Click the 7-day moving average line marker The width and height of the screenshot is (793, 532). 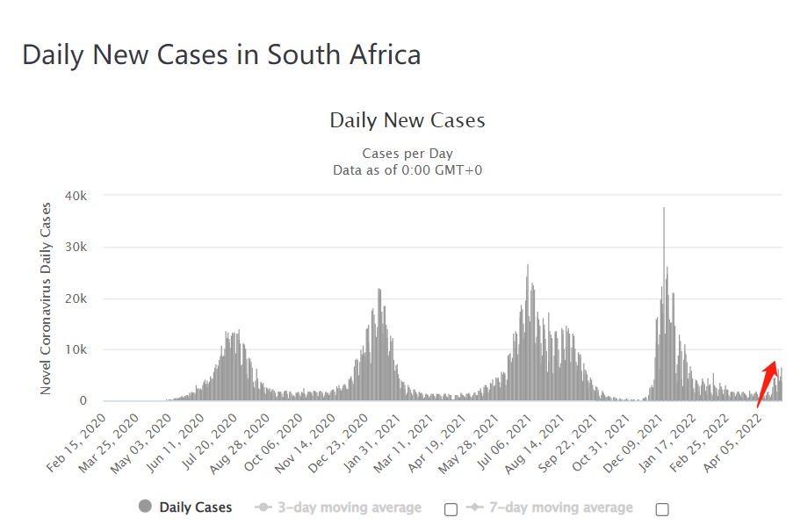[475, 507]
